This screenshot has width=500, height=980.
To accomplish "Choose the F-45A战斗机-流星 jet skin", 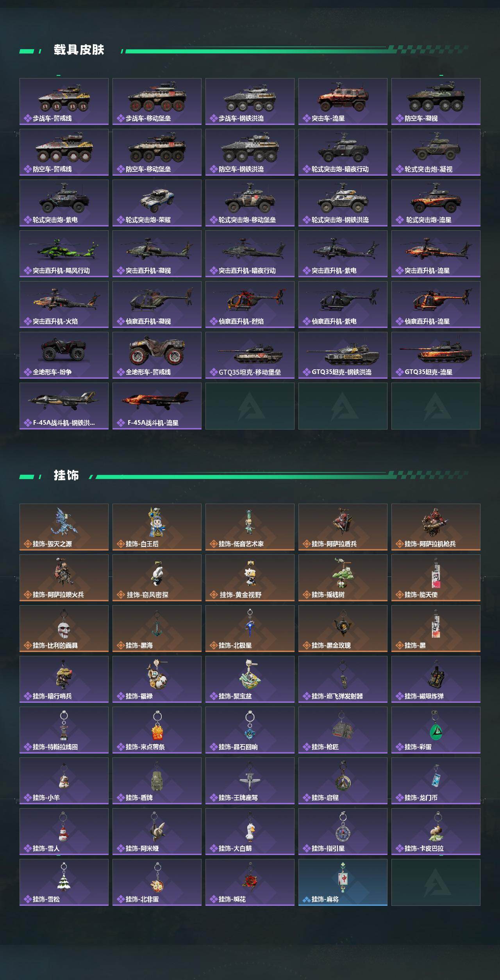I will tap(157, 406).
